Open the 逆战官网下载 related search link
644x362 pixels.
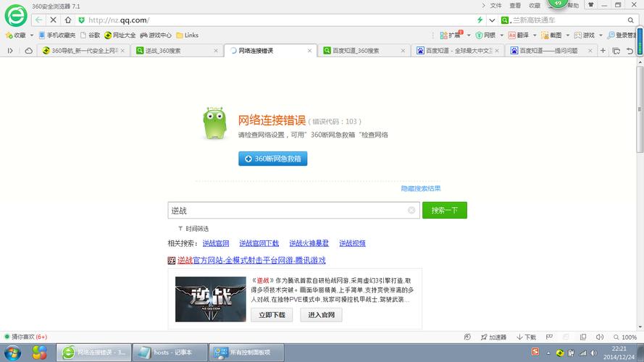259,243
